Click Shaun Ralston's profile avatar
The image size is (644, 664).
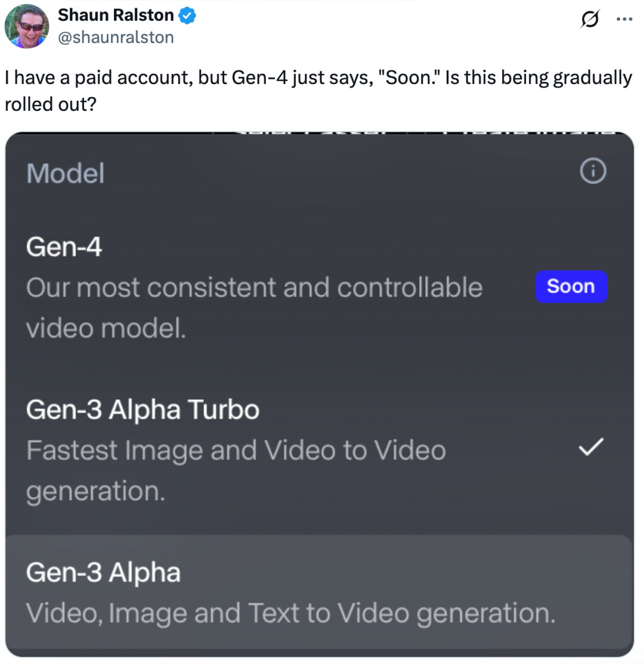coord(27,26)
